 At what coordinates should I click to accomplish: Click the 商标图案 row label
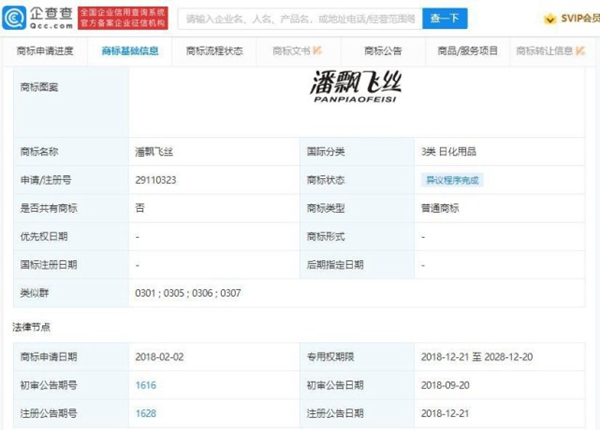(39, 87)
